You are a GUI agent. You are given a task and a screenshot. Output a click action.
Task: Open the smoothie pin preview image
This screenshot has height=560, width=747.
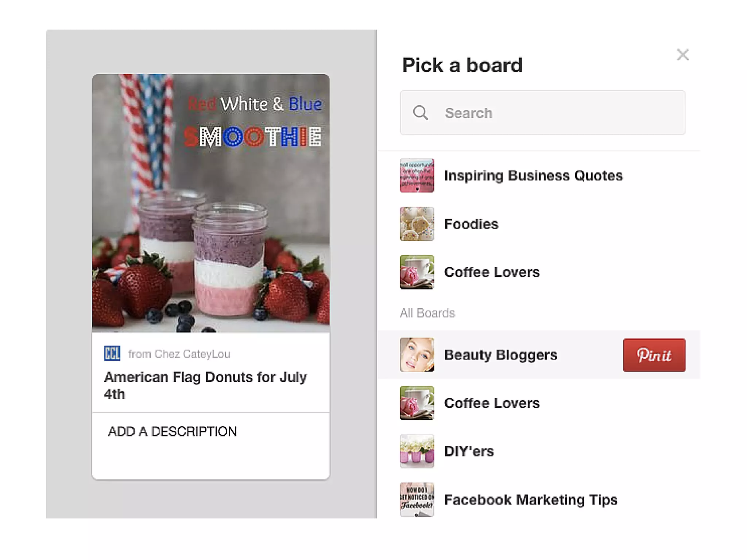211,203
